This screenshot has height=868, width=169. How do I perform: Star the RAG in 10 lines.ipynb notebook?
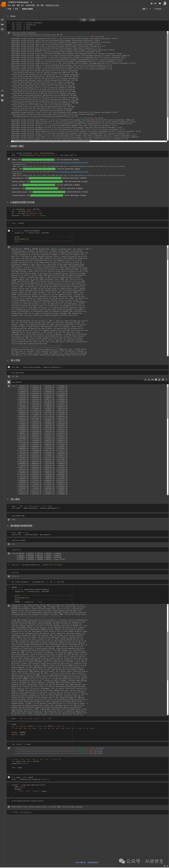31,2
